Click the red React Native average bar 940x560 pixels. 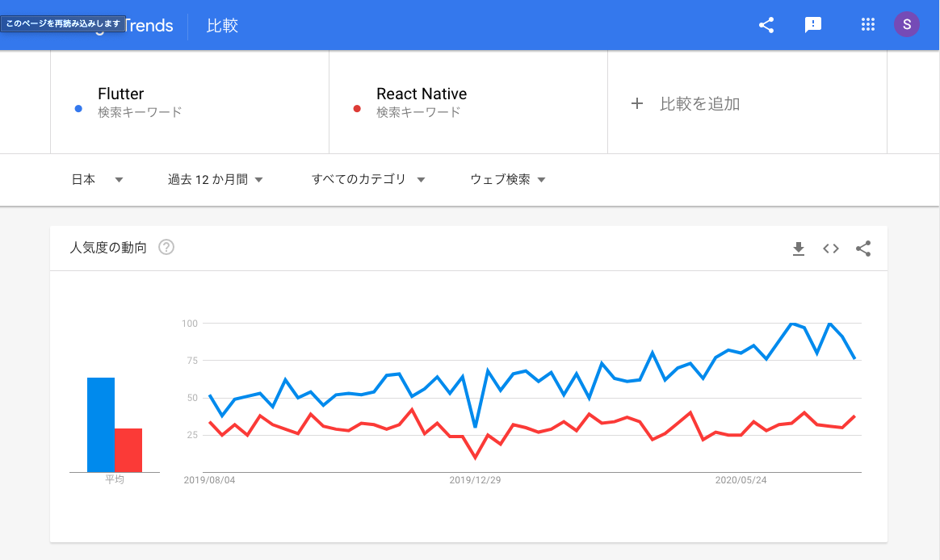coord(128,450)
